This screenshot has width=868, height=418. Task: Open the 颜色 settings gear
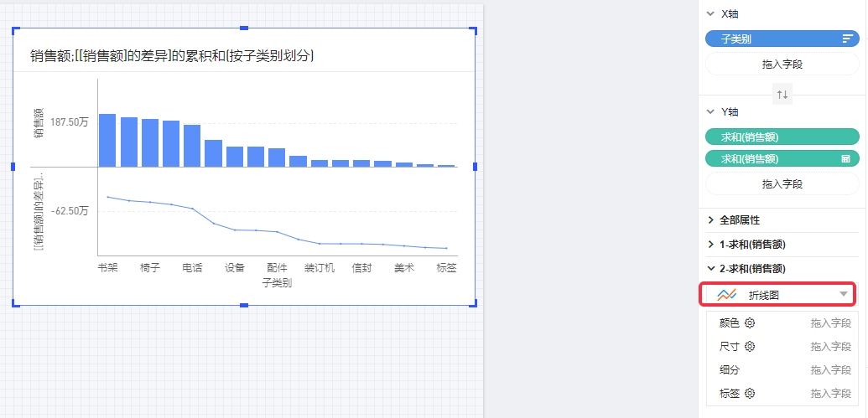pyautogui.click(x=750, y=323)
